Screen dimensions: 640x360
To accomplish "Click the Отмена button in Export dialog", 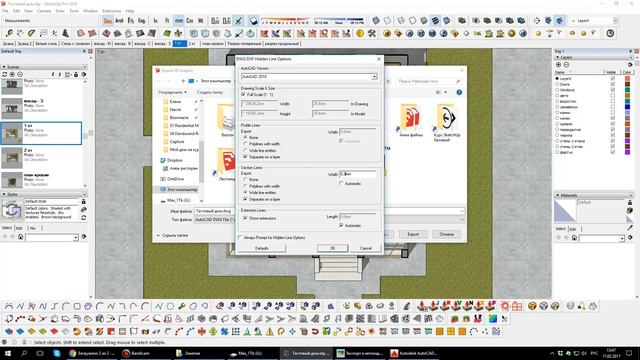I will point(446,234).
